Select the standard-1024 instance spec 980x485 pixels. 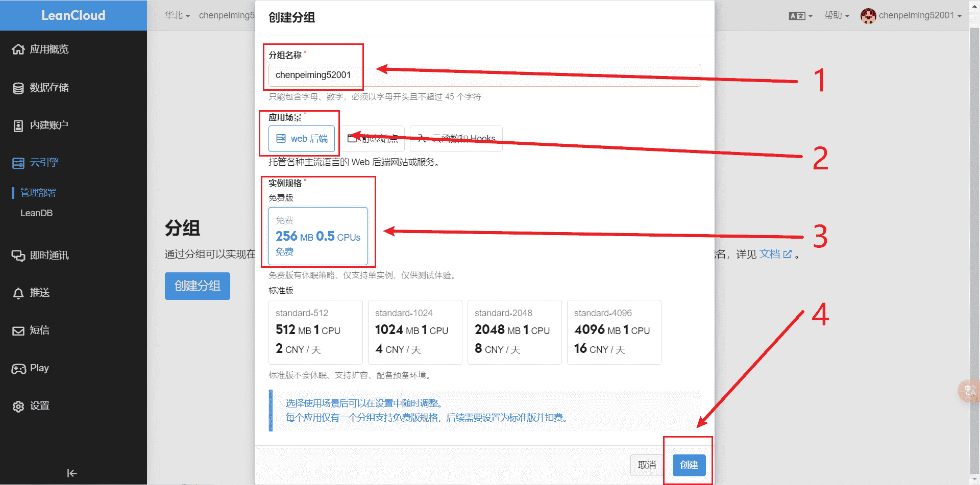click(415, 332)
